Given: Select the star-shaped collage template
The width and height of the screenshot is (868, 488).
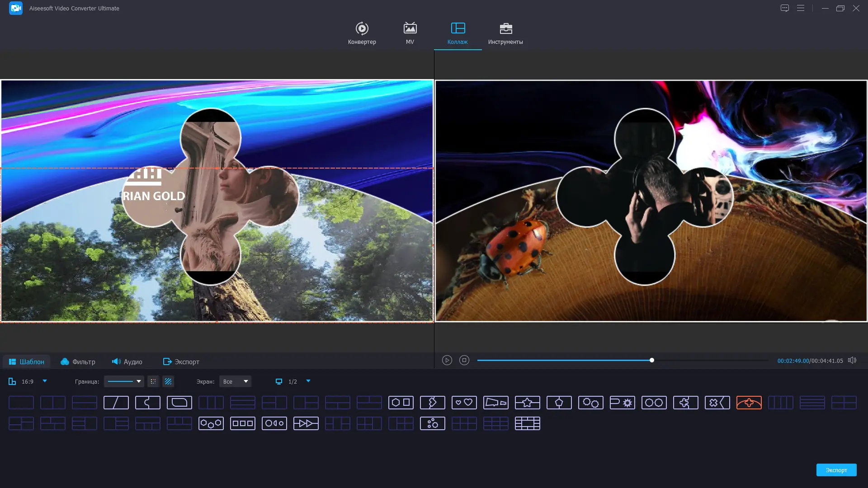Looking at the screenshot, I should pyautogui.click(x=528, y=403).
